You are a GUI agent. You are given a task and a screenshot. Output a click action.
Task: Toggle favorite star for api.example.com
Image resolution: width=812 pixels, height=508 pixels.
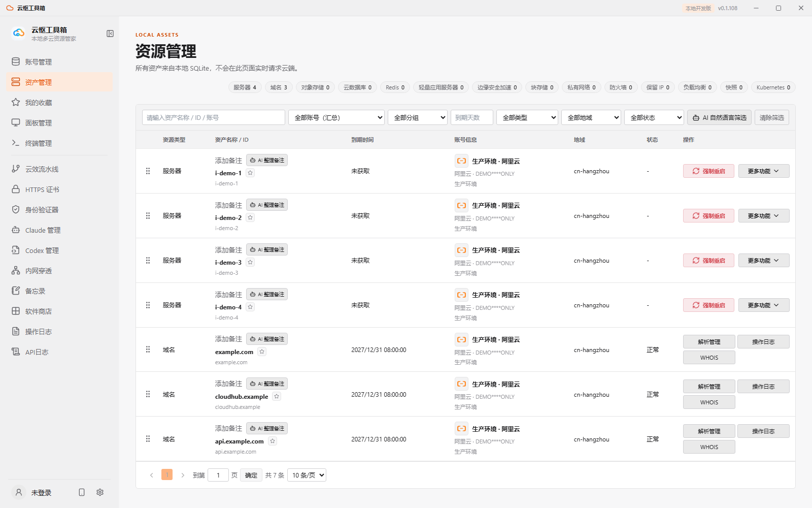point(273,441)
